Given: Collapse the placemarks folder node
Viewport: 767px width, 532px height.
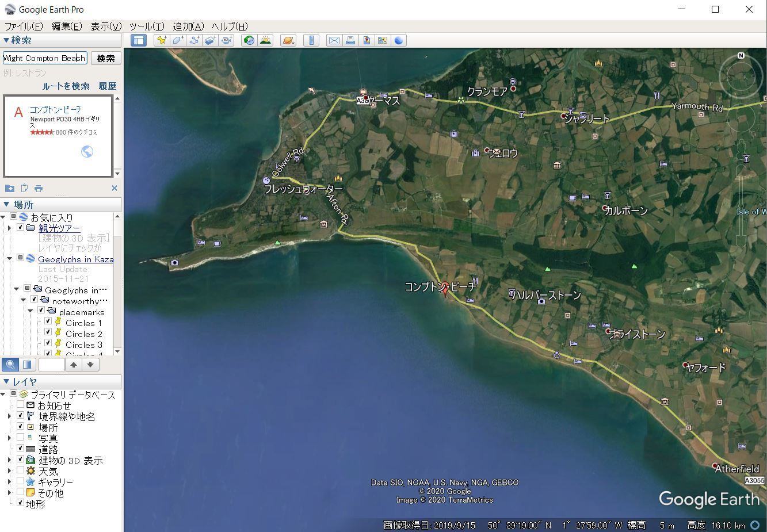Looking at the screenshot, I should pos(30,311).
